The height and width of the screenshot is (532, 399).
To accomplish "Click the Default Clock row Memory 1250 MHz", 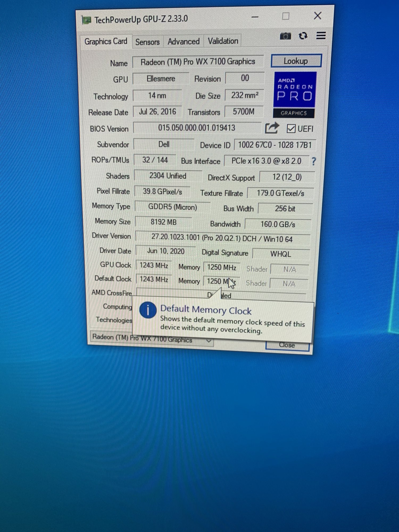I will point(221,281).
